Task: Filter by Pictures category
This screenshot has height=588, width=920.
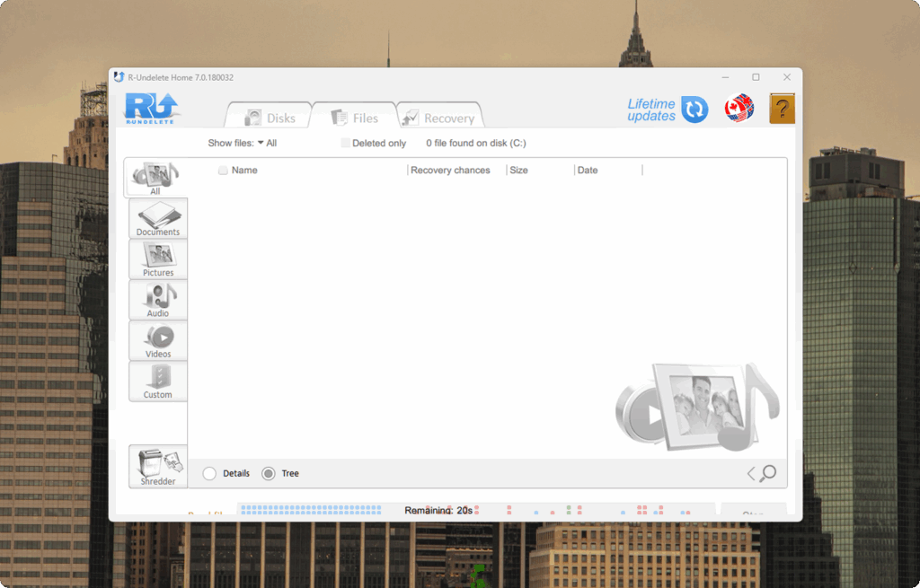Action: click(x=158, y=259)
